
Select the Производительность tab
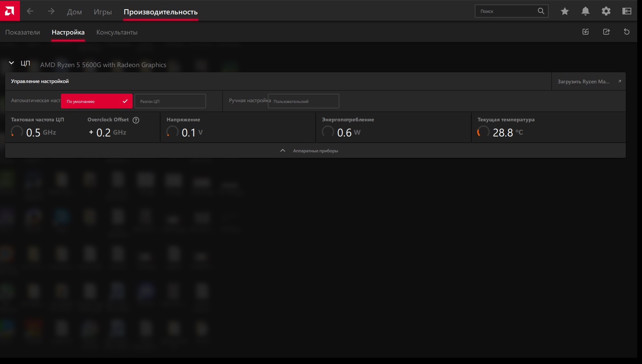(161, 12)
